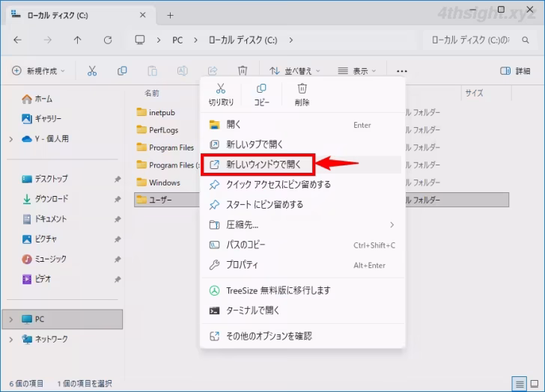This screenshot has height=392, width=545.
Task: Click chevron after PC icon in address bar
Action: point(159,40)
